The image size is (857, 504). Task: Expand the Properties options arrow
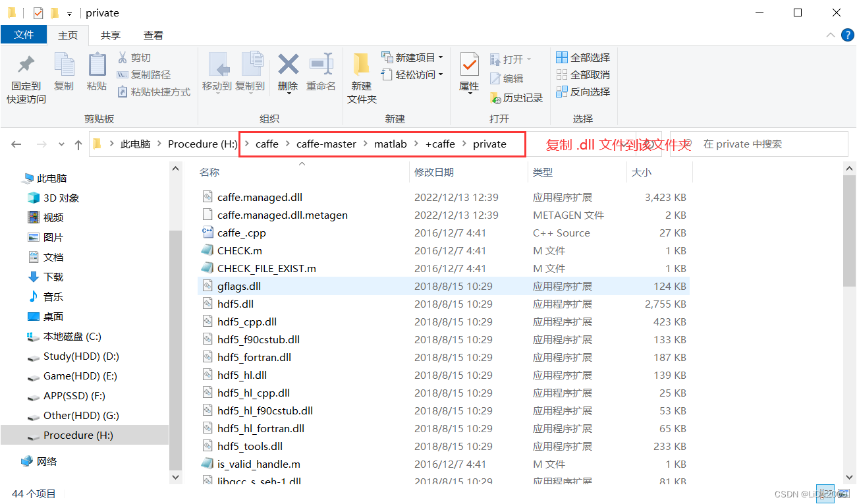click(x=469, y=94)
